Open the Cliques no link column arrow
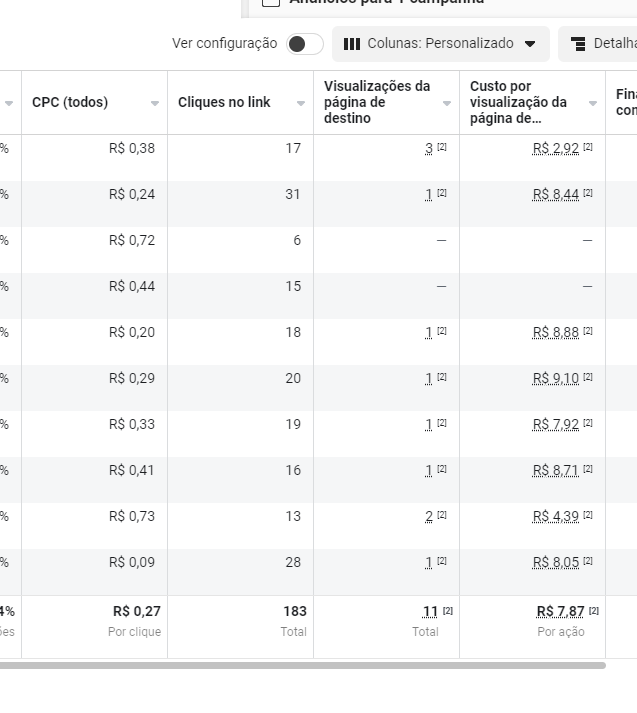The height and width of the screenshot is (713, 637). click(x=301, y=103)
